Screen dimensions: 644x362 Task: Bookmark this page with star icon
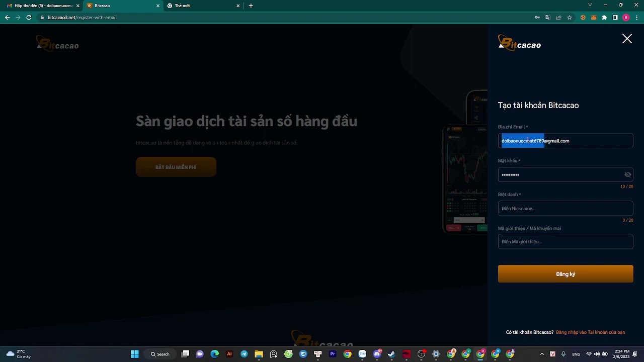(570, 17)
